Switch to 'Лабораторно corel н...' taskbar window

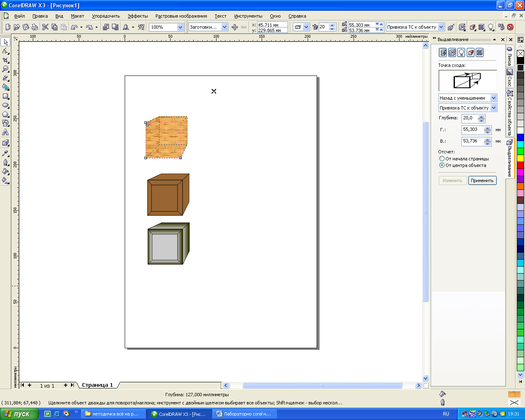[245, 414]
